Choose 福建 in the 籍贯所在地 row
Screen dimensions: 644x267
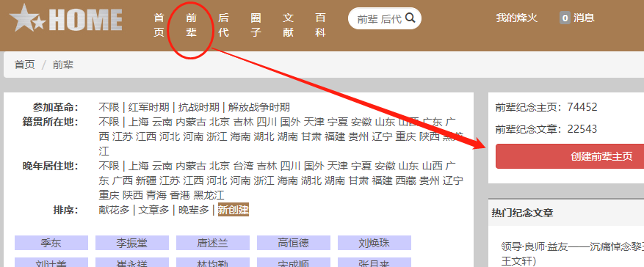(x=335, y=136)
